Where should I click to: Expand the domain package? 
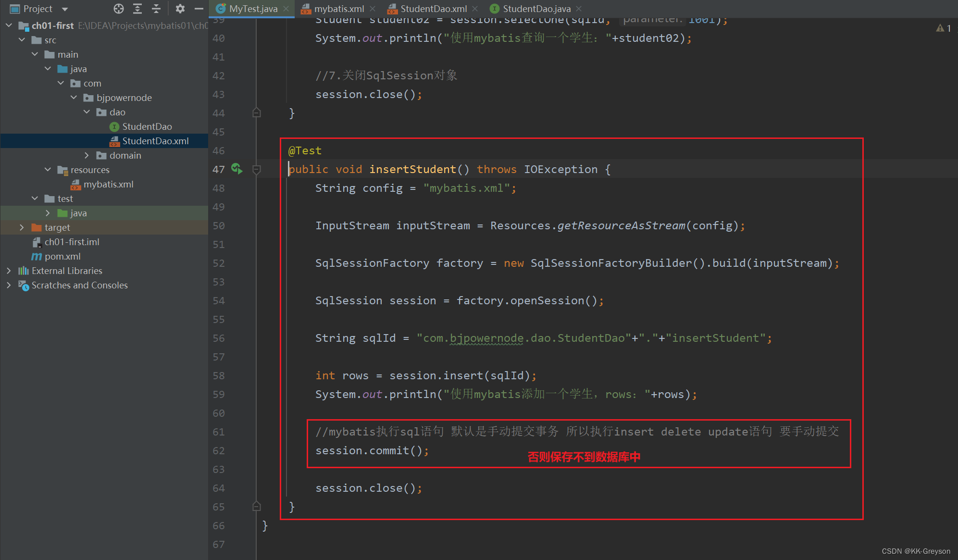87,155
